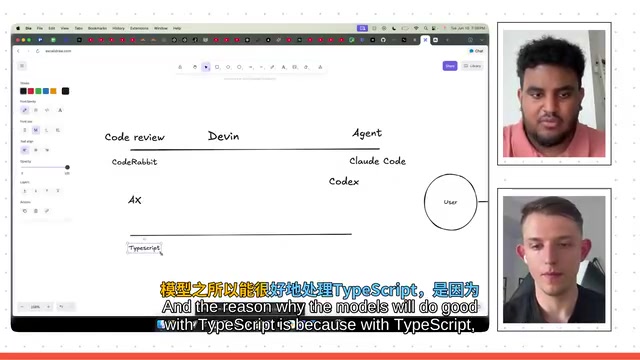
Task: Set font size to Large
Action: pyautogui.click(x=47, y=130)
